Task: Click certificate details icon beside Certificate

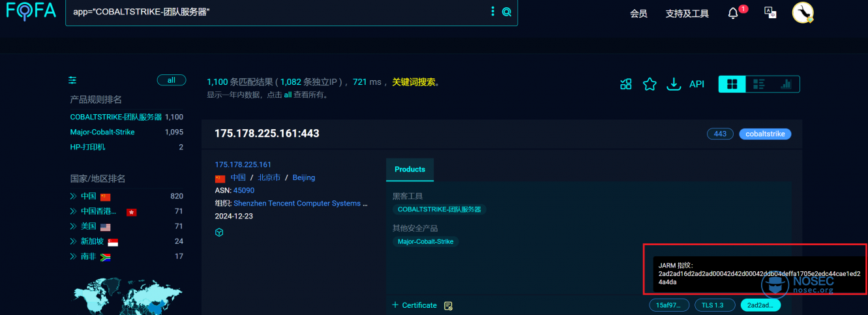Action: click(448, 305)
